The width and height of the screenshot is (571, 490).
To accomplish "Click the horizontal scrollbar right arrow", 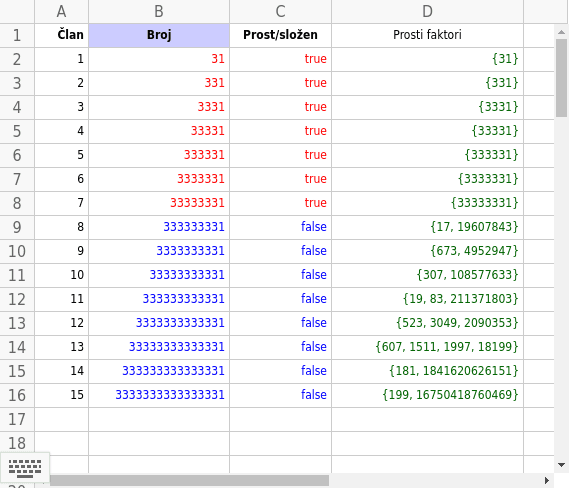I will (547, 481).
